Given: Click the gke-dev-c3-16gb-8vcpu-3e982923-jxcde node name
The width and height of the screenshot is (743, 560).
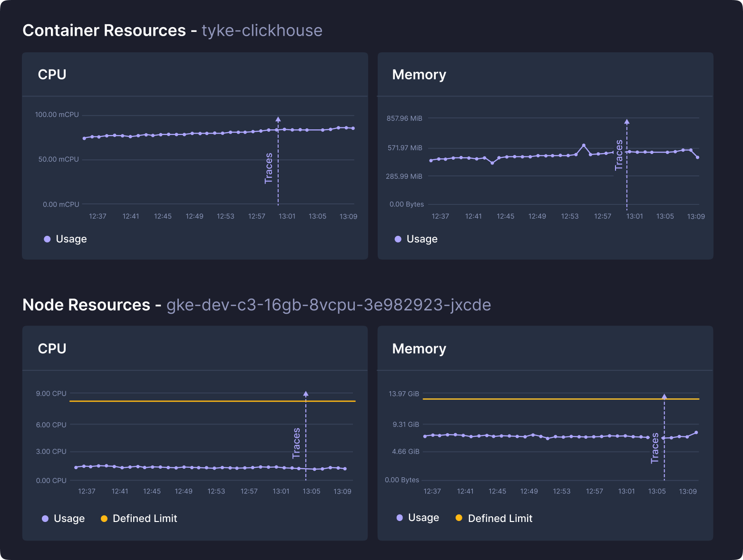Looking at the screenshot, I should click(x=329, y=305).
